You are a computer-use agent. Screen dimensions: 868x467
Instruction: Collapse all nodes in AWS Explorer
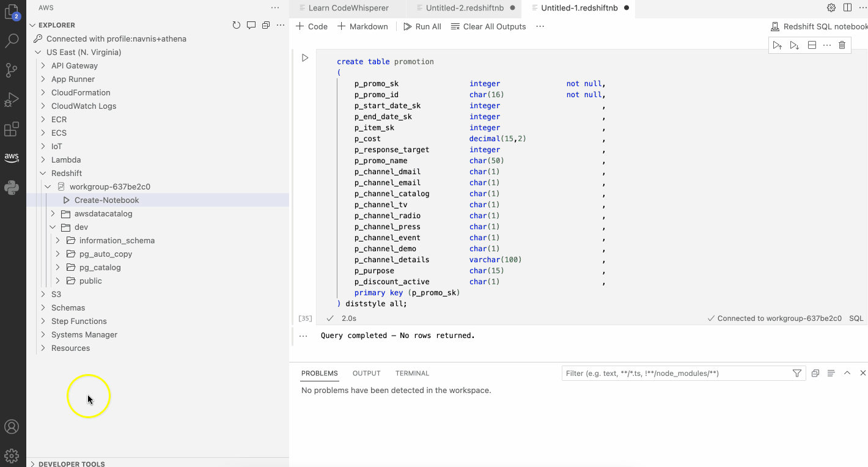[266, 25]
